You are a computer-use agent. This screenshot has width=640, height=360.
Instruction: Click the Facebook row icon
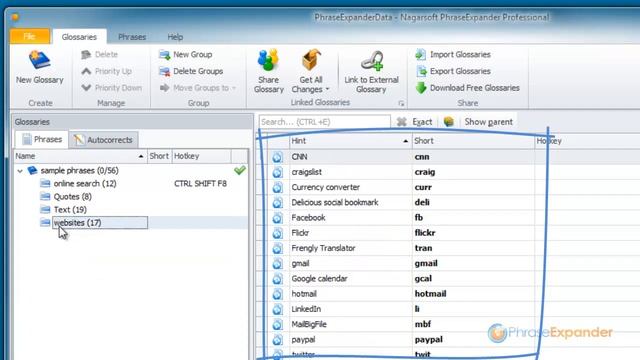tap(277, 218)
